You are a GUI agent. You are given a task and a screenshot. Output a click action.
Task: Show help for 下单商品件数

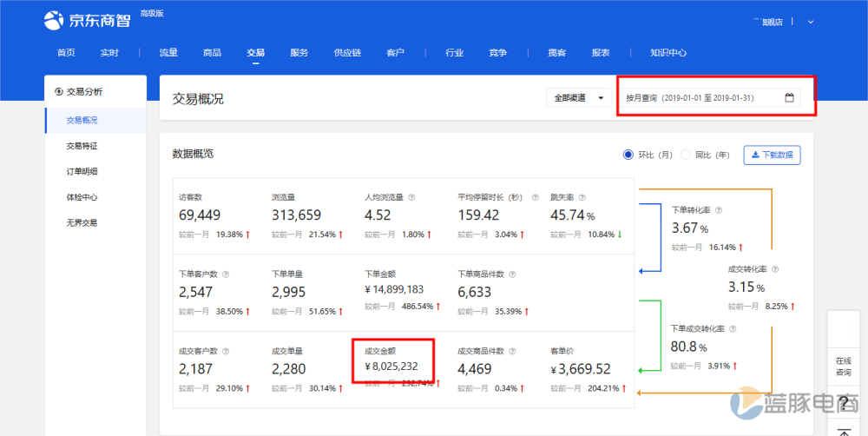point(513,274)
